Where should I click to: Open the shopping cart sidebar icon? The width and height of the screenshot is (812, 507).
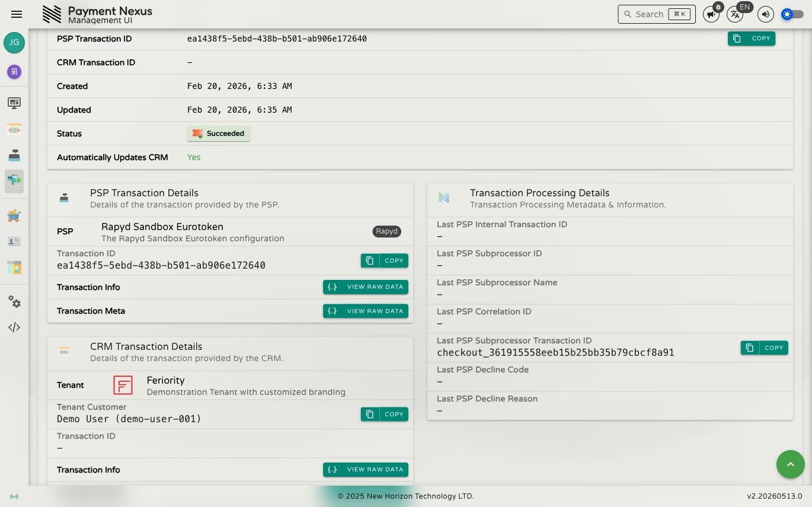[14, 215]
